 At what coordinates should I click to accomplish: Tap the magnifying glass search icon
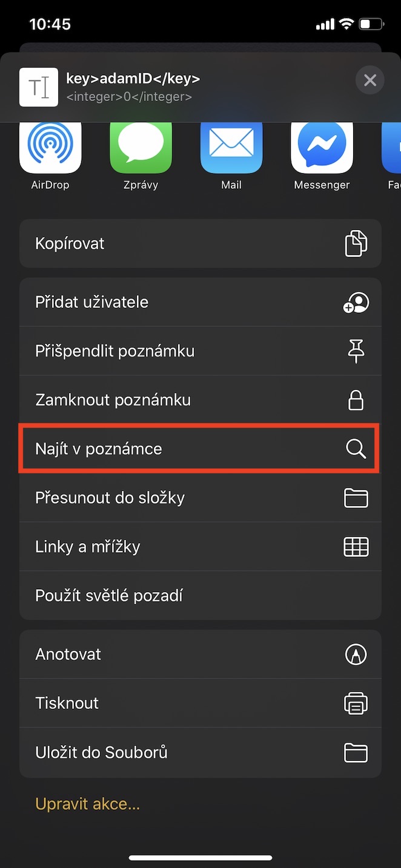coord(356,449)
